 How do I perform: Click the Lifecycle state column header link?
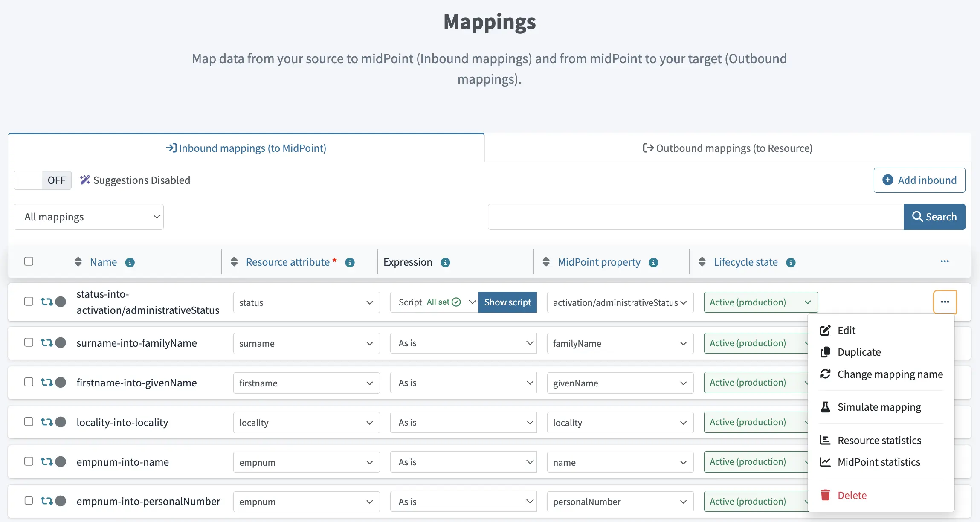coord(746,262)
